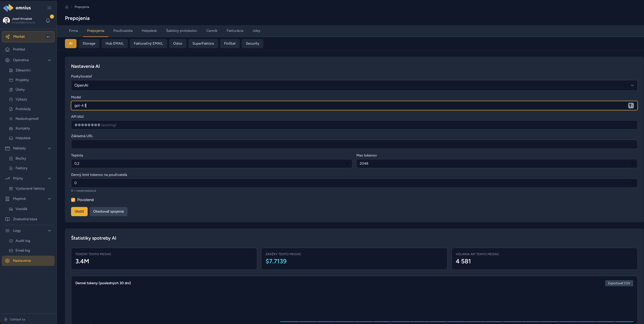Viewport: 644px width, 324px height.
Task: Adjust Teplota value stepper arrows
Action: (x=347, y=164)
